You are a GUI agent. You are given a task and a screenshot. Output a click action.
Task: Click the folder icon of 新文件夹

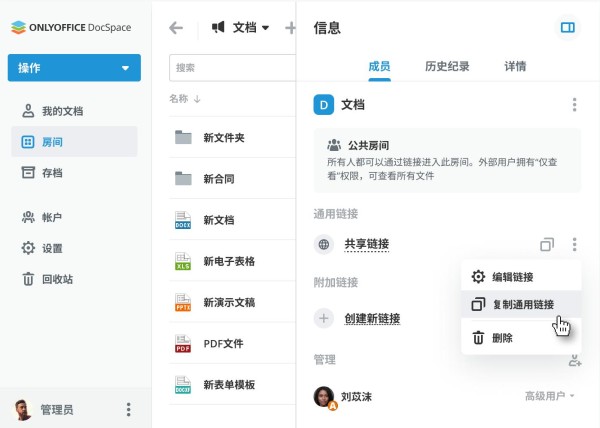[183, 137]
